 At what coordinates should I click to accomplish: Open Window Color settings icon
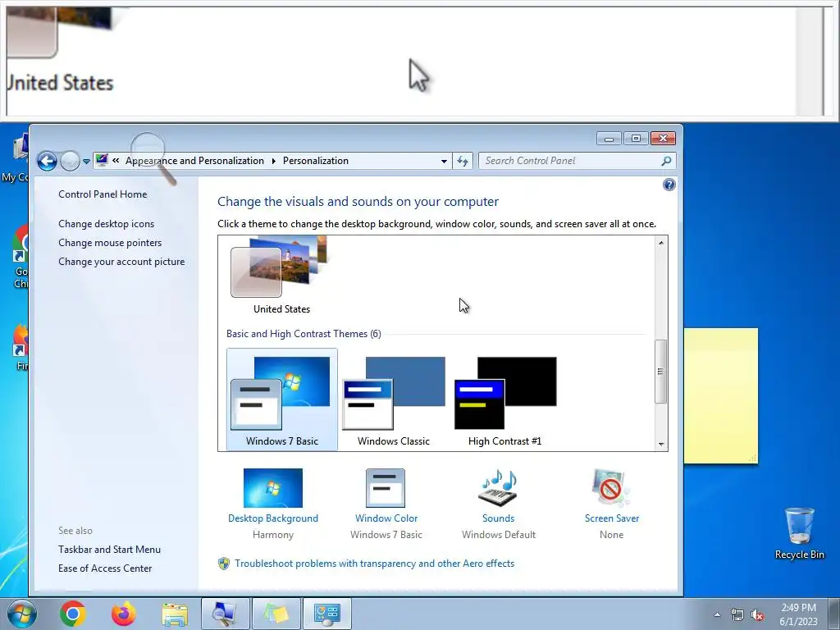386,488
